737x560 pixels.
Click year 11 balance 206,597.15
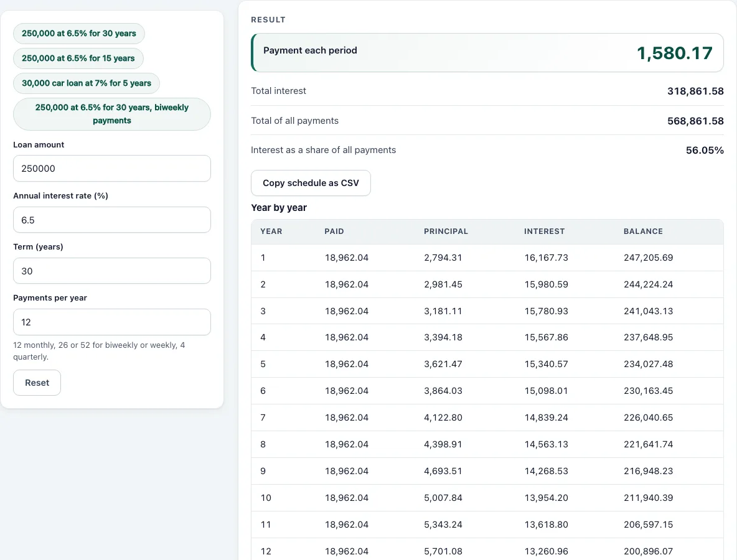[648, 525]
